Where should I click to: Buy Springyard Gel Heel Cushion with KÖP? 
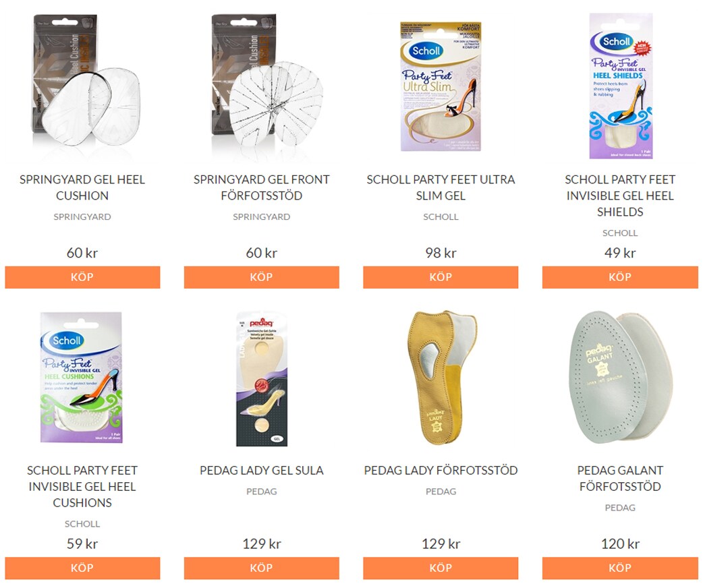(82, 277)
